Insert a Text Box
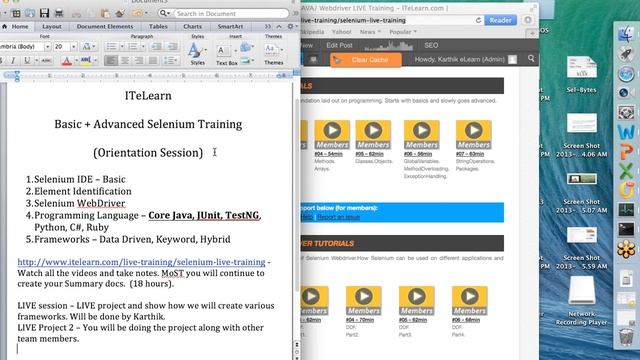Screen dimensions: 640x360 tap(227, 55)
